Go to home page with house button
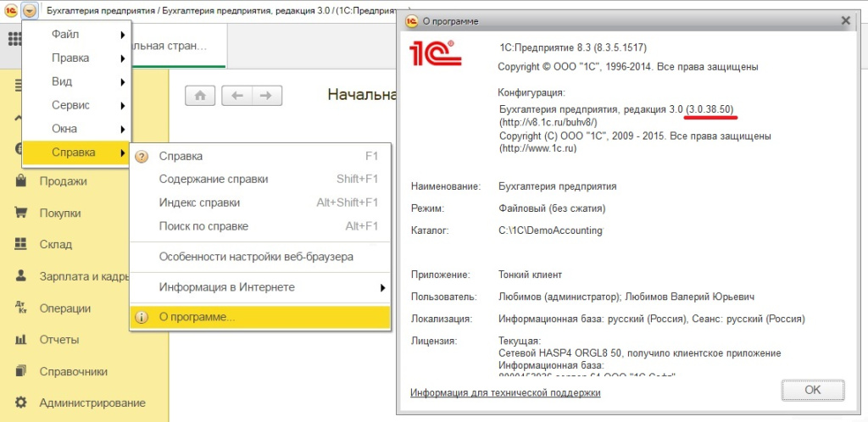This screenshot has width=868, height=422. click(x=200, y=95)
